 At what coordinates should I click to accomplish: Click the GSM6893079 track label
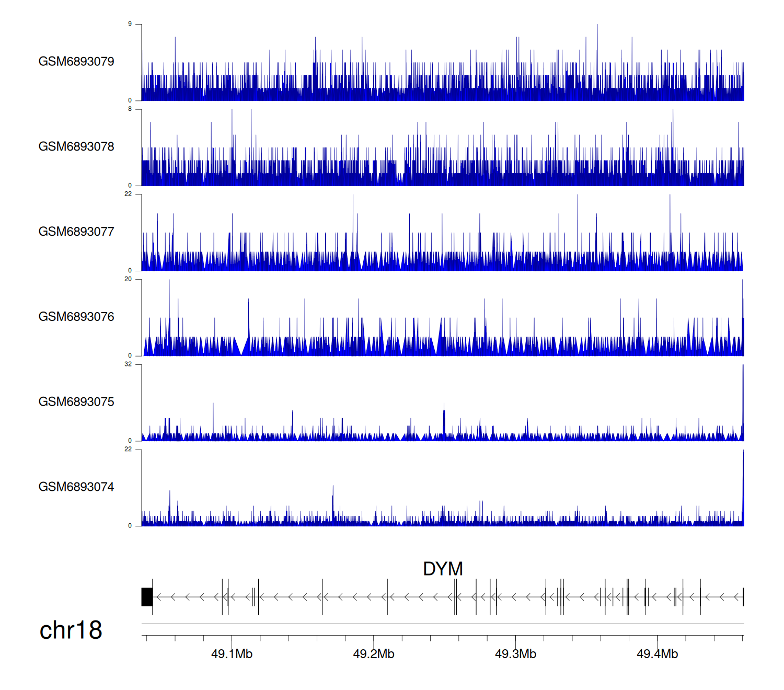pyautogui.click(x=76, y=62)
